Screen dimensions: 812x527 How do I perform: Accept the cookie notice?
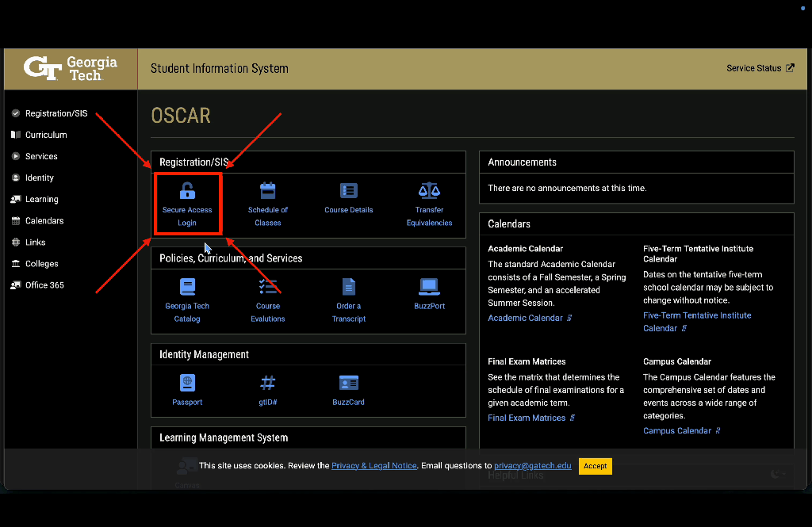595,466
